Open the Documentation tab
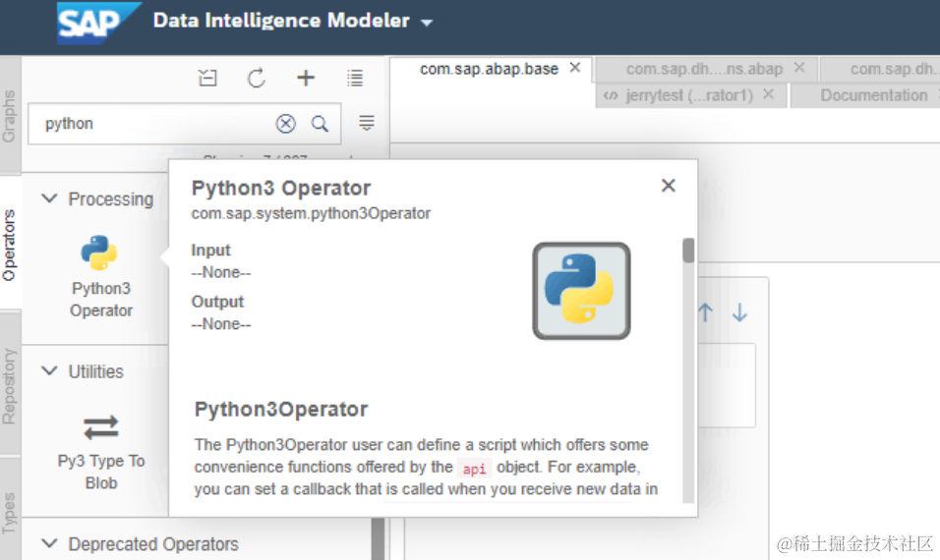The width and height of the screenshot is (940, 560). point(873,95)
